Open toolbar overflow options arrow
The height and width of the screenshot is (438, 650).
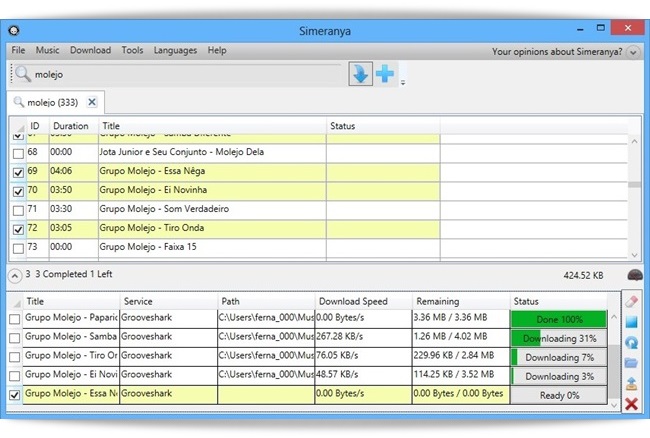[403, 82]
